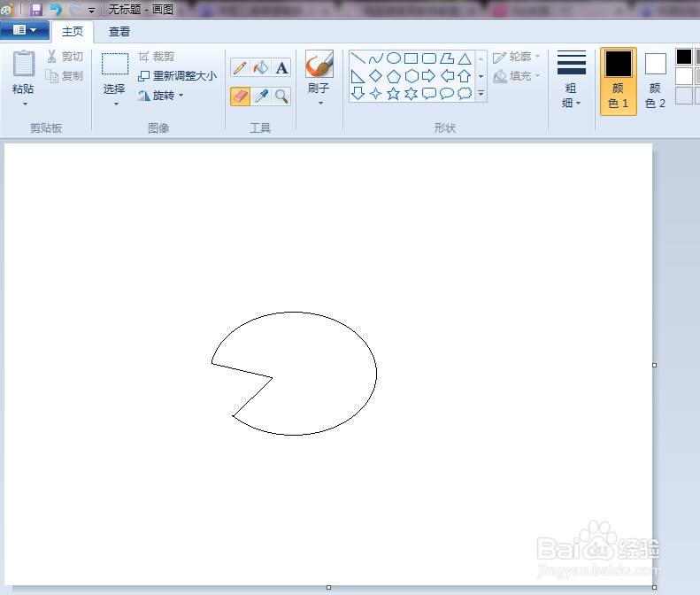Expand the 选择 dropdown arrow

(116, 104)
